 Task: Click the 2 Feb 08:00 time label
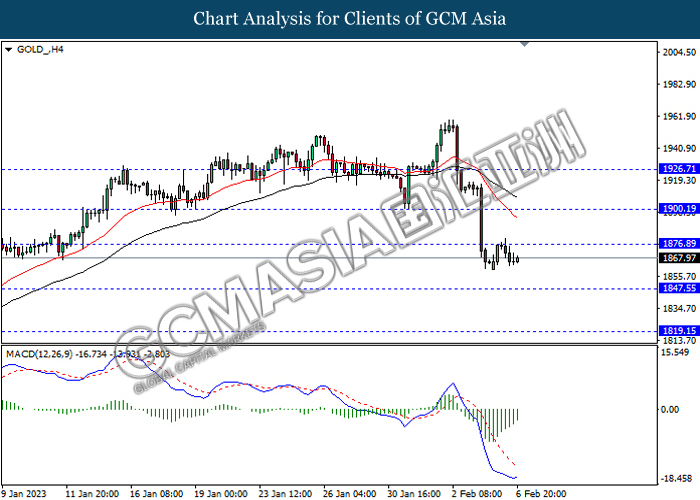click(x=476, y=493)
